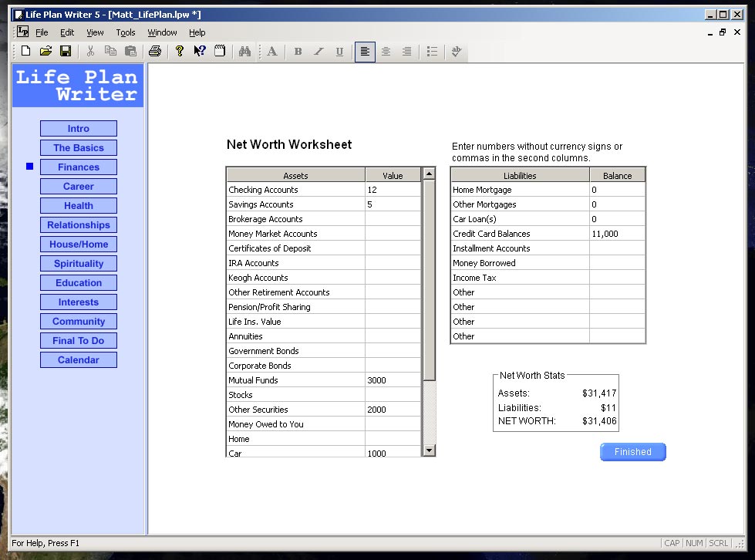
Task: Find text with the binoculars icon
Action: pyautogui.click(x=244, y=51)
